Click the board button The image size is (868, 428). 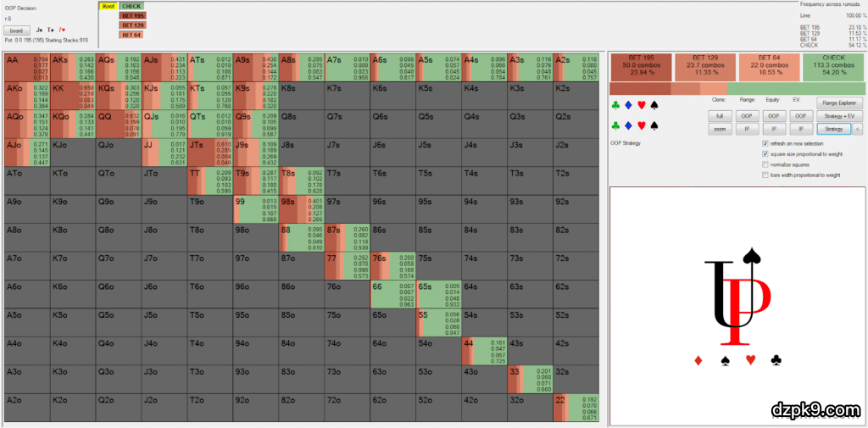pos(16,30)
